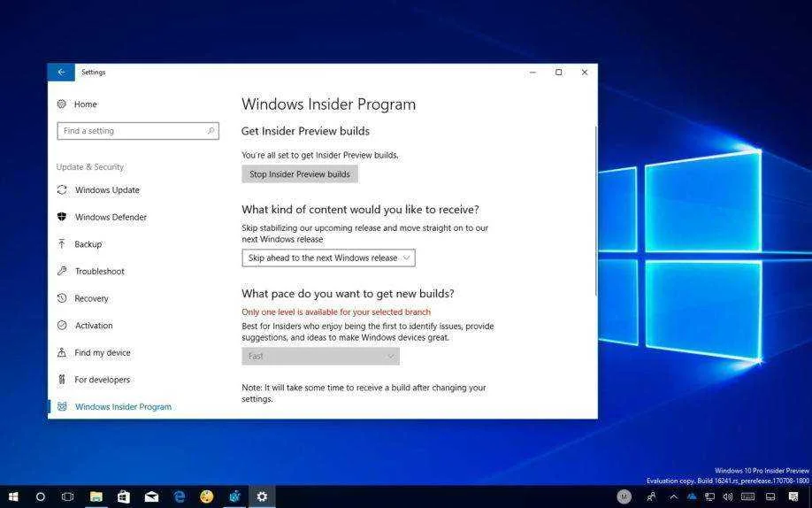Image resolution: width=812 pixels, height=508 pixels.
Task: Open the yellow round app icon on taskbar
Action: click(x=207, y=496)
